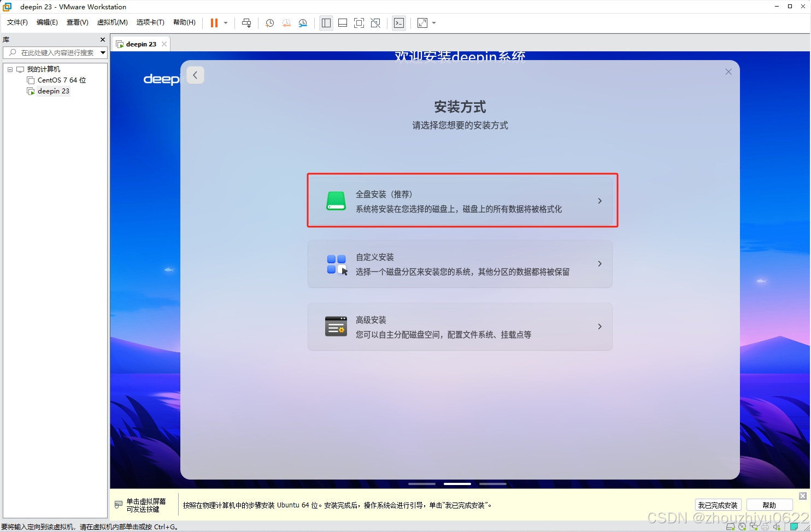Click the third installer progress step indicator
Viewport: 811px width, 532px height.
pyautogui.click(x=493, y=484)
